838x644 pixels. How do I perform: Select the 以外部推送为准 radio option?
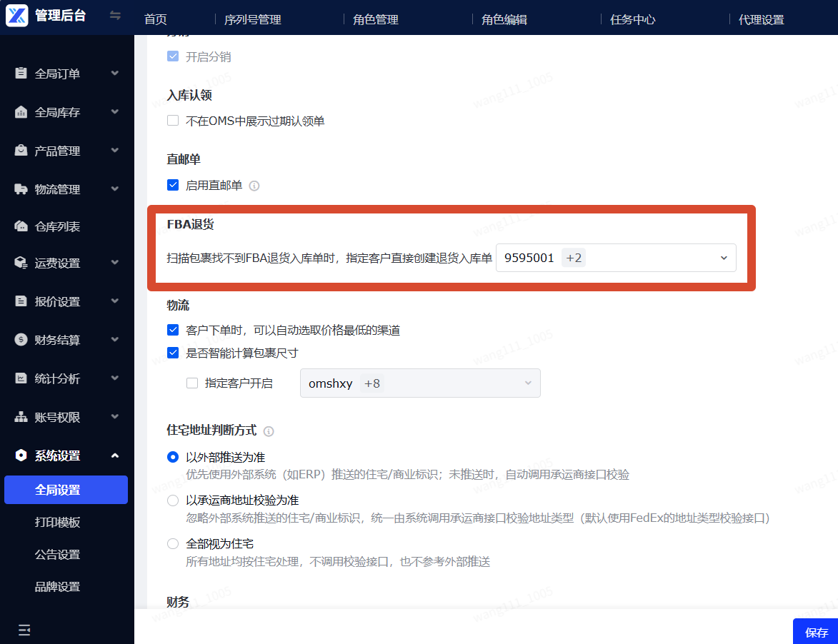tap(173, 457)
